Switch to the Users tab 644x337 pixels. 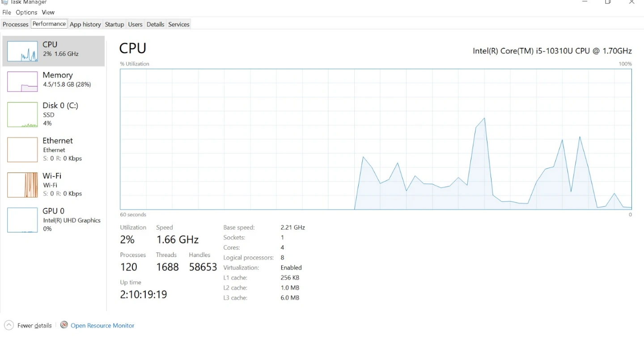[x=135, y=25]
